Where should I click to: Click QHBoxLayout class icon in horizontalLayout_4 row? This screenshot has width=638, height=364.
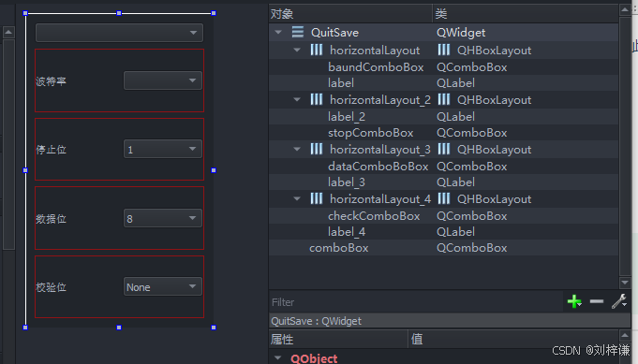point(444,198)
